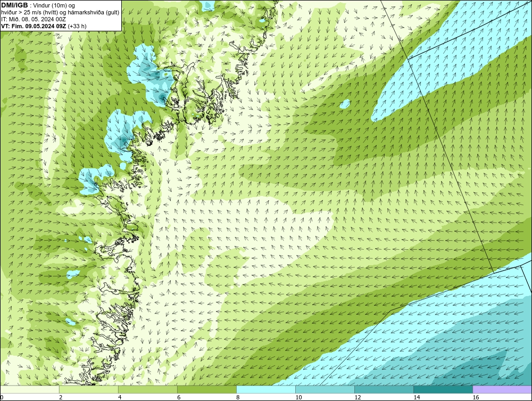Click the legend label '10'

[298, 397]
